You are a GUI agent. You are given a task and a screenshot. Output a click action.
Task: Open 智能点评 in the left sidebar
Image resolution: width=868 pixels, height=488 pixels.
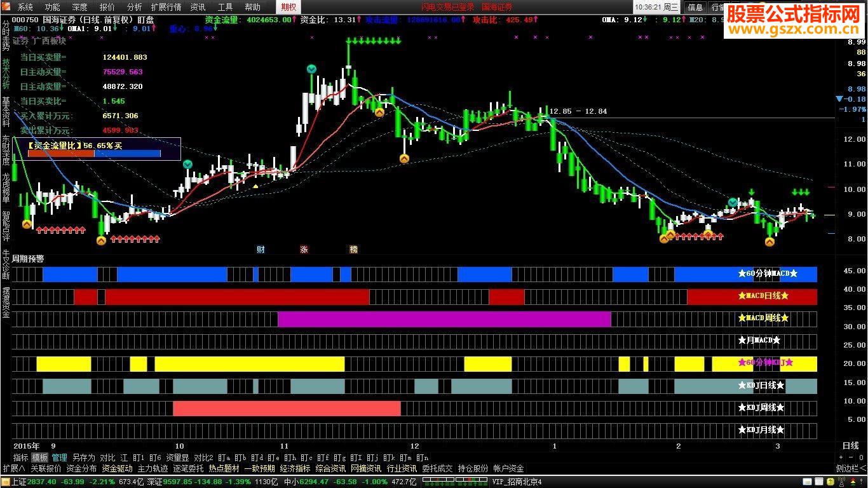tap(6, 226)
